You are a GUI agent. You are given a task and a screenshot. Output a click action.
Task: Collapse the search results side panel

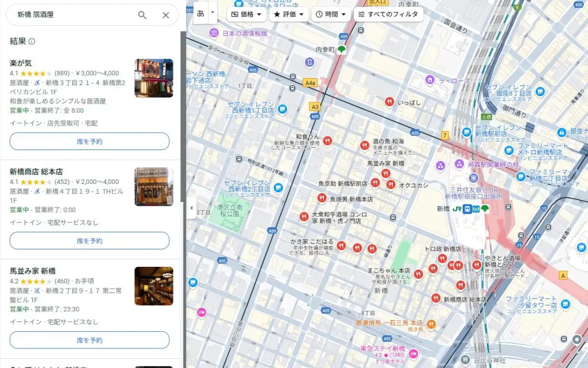192,207
